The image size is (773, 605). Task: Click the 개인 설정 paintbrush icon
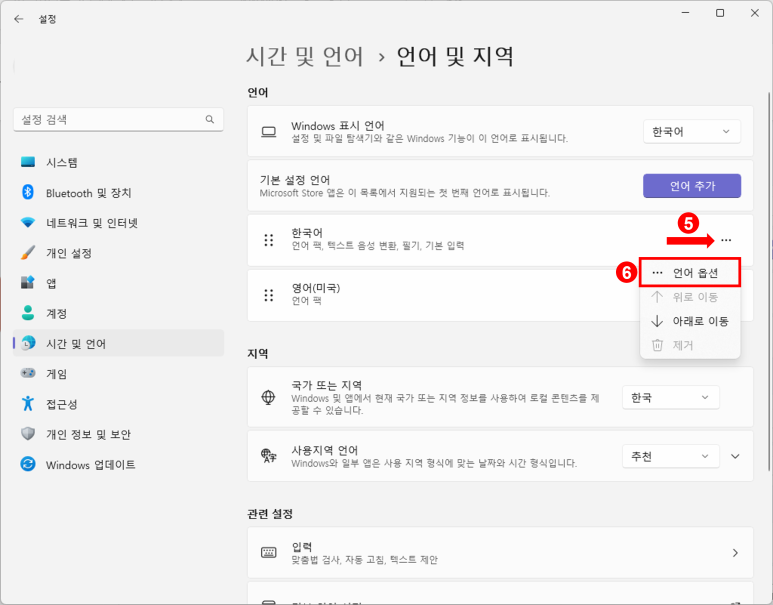pyautogui.click(x=28, y=253)
